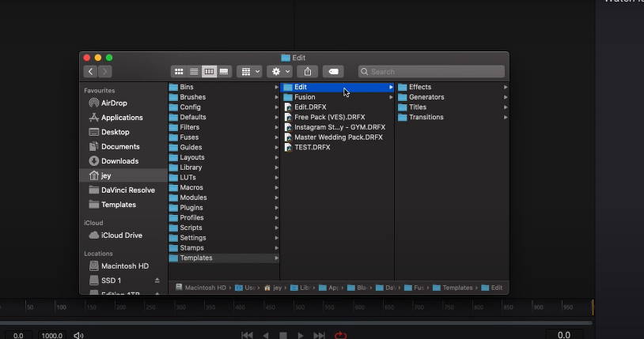Expand the Defaults folder arrow
This screenshot has height=339, width=644.
276,118
